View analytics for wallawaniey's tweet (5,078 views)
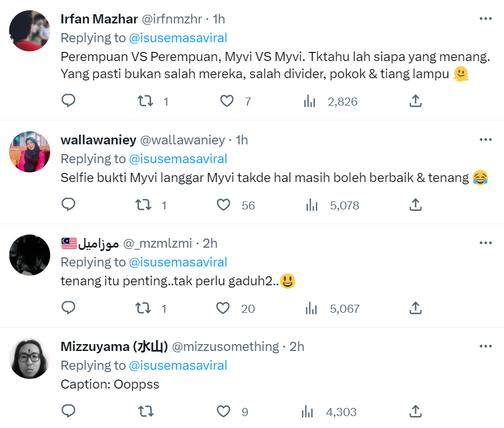This screenshot has height=428, width=504. 311,205
